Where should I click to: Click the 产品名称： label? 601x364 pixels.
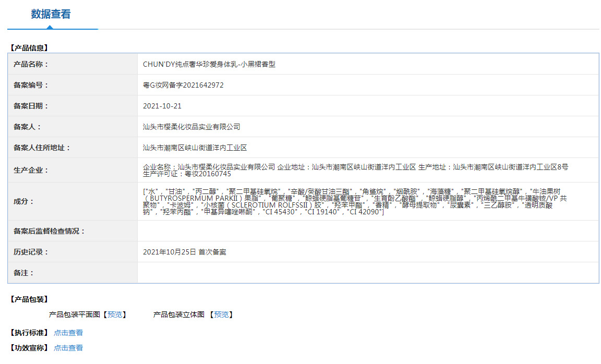(x=31, y=64)
